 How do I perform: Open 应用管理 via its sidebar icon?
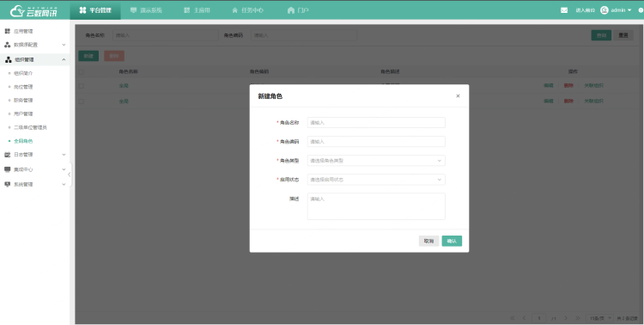coord(7,31)
